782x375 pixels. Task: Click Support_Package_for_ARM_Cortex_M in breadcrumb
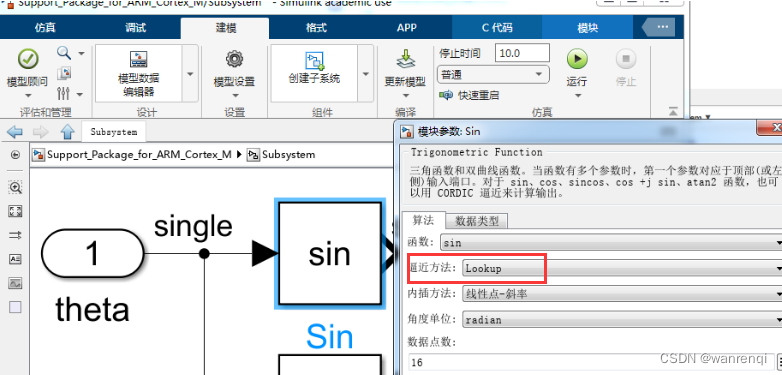click(x=139, y=155)
